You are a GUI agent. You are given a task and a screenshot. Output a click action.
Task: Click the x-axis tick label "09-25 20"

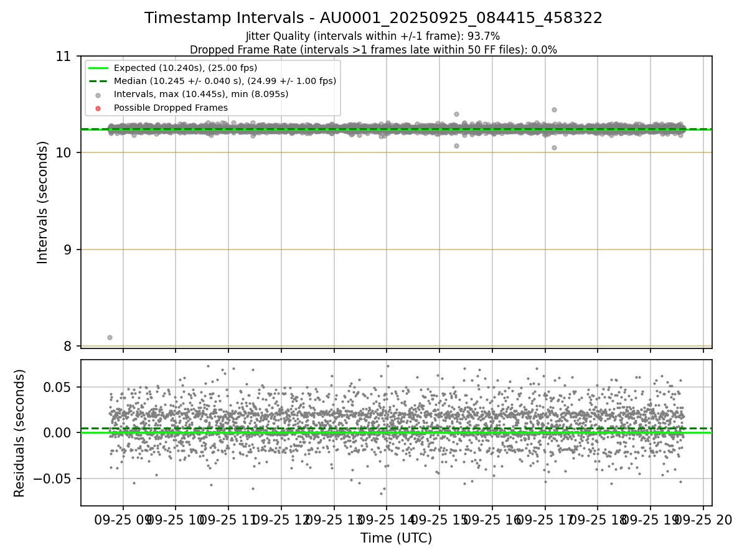(x=703, y=521)
